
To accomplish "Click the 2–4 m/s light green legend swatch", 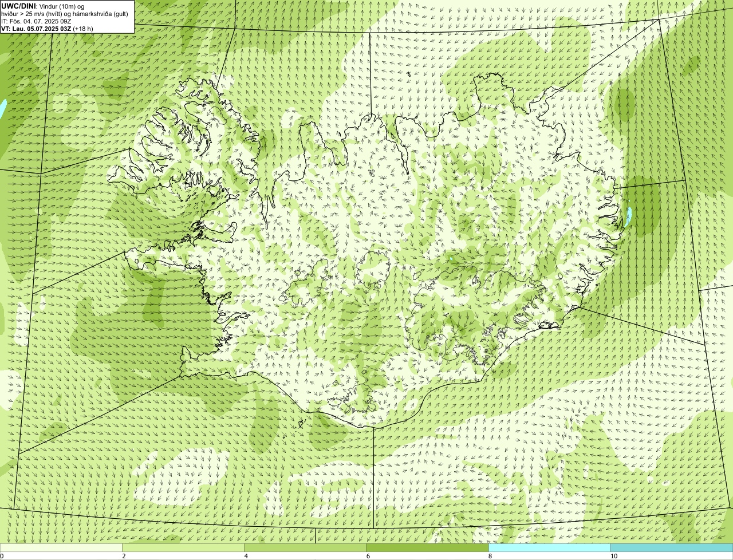I will [x=183, y=548].
